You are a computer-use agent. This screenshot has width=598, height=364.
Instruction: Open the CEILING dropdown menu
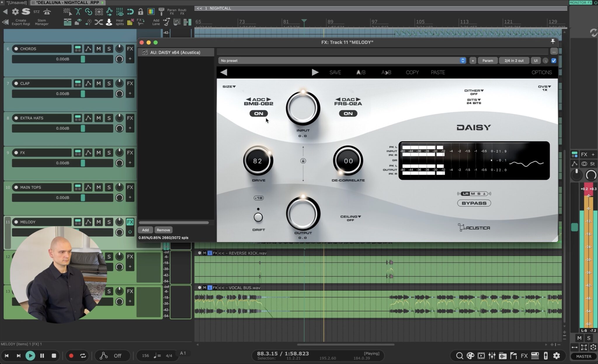pyautogui.click(x=350, y=218)
